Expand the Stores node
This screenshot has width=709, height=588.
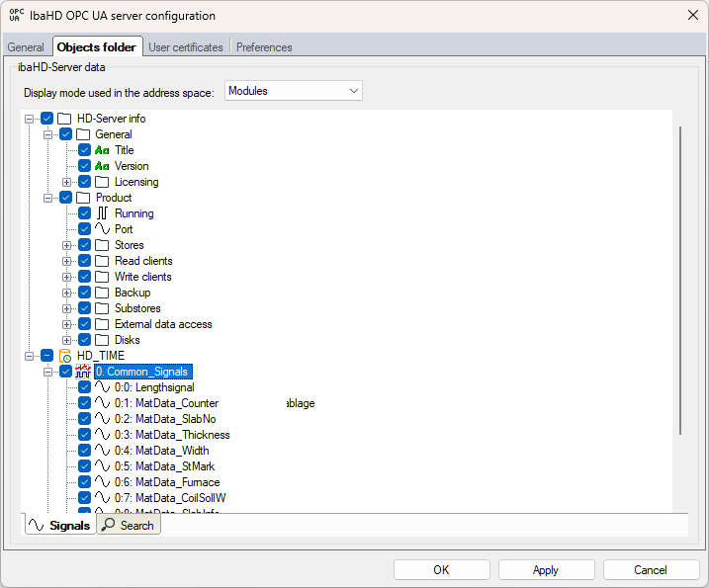(67, 245)
